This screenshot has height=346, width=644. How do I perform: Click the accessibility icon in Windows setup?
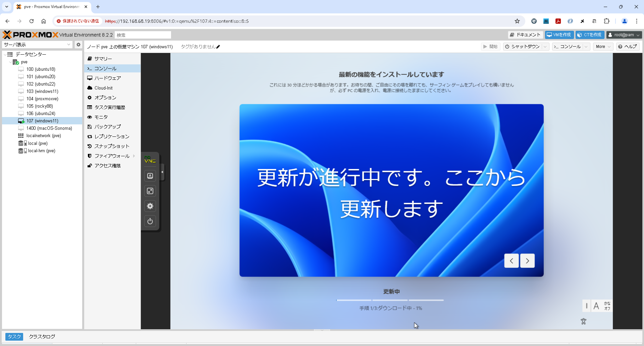tap(584, 321)
